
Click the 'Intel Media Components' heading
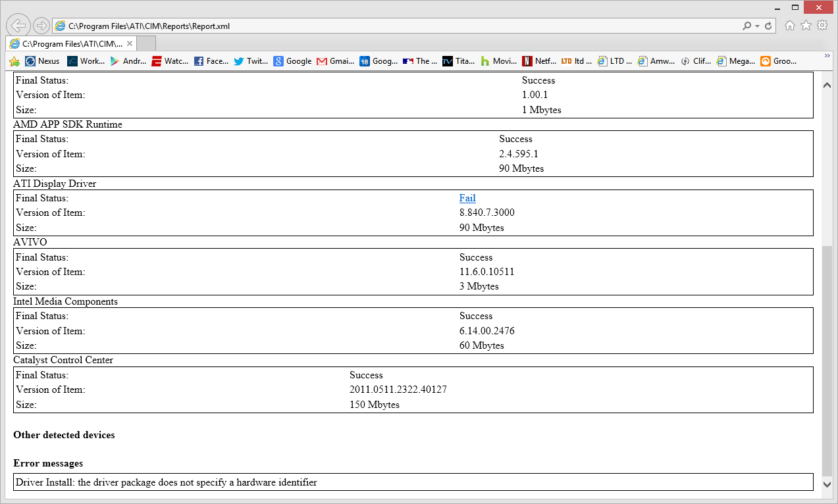point(65,301)
